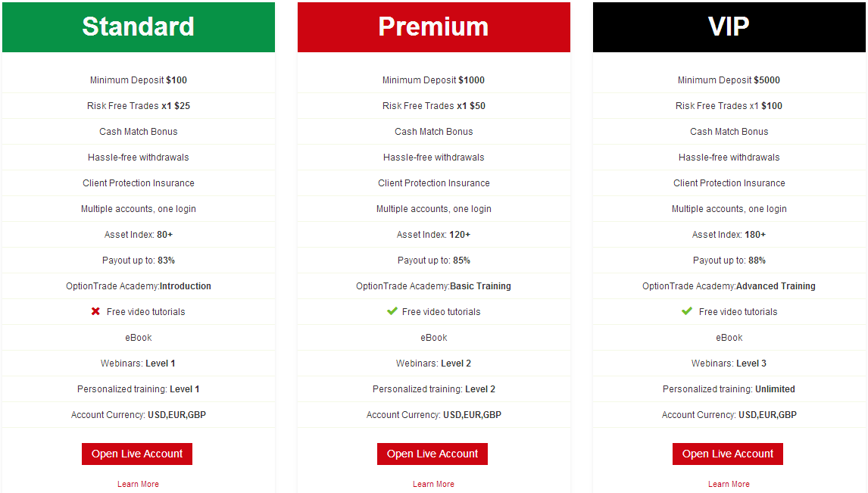Click Account Currency row under Premium
Viewport: 868px width, 493px height.
click(x=433, y=414)
